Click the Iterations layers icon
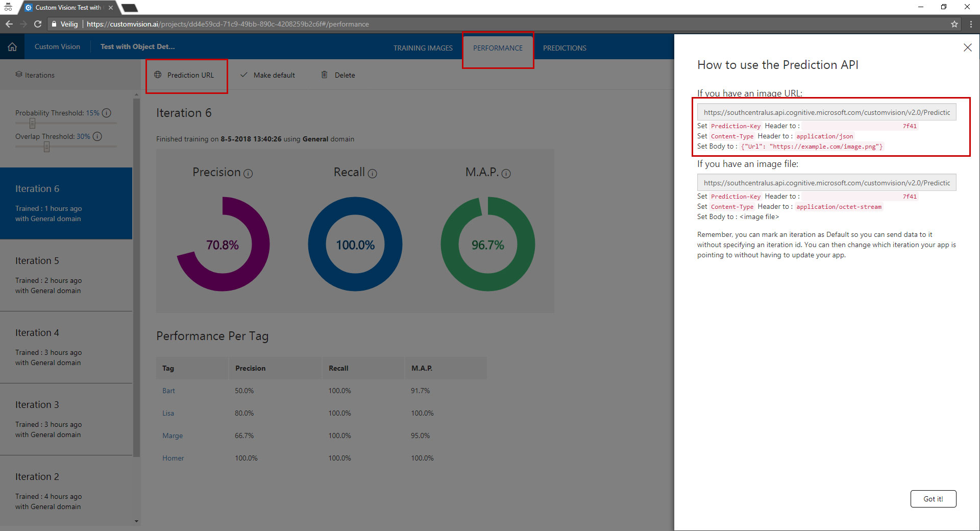Image resolution: width=980 pixels, height=531 pixels. (19, 75)
